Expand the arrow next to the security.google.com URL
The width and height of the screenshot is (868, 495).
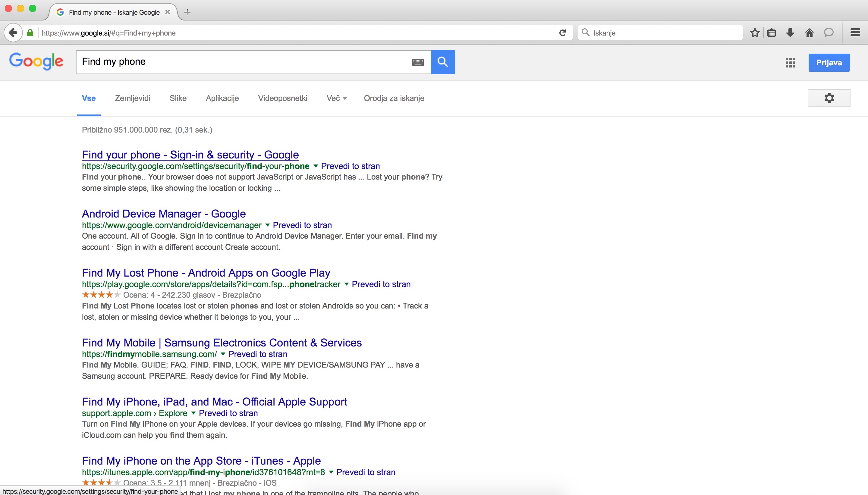click(316, 166)
